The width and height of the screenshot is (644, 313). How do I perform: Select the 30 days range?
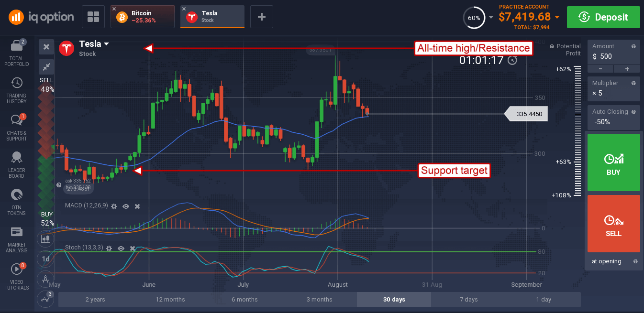(x=394, y=300)
